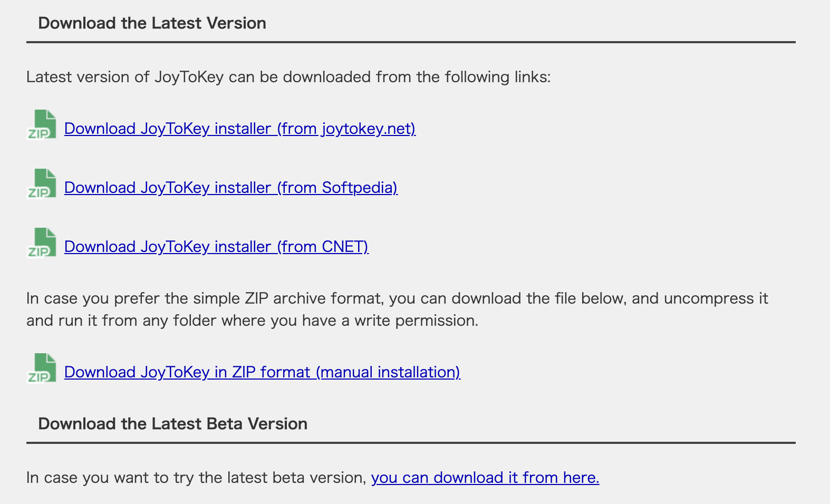Click the divider line under the Beta Version heading
Image resolution: width=830 pixels, height=504 pixels.
coord(411,443)
